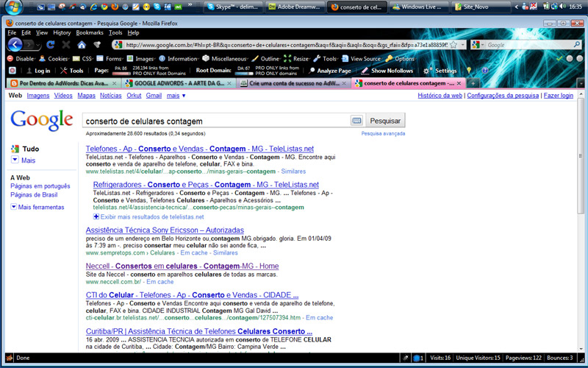Viewport: 588px width, 368px height.
Task: Click the status bar icon left of Done
Action: [10, 358]
